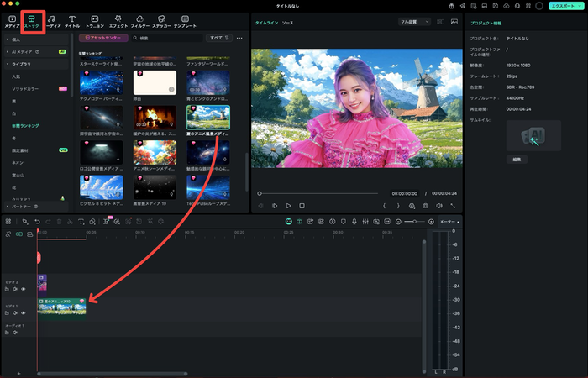Toggle visibility eye of ビデオ 2 track
Screen dimensions: 588x378
[x=23, y=288]
